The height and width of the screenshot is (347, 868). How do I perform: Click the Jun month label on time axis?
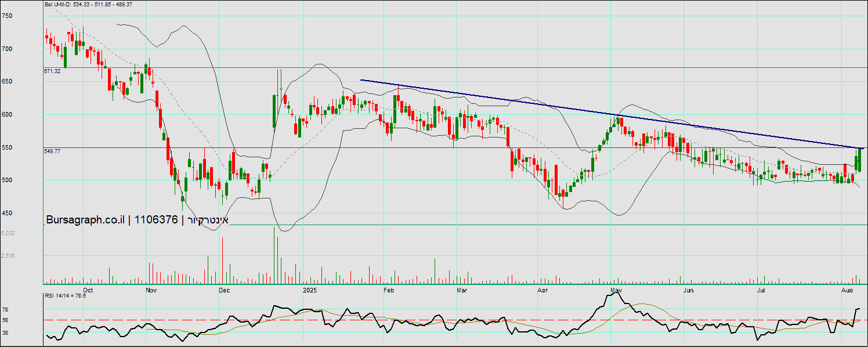point(689,289)
